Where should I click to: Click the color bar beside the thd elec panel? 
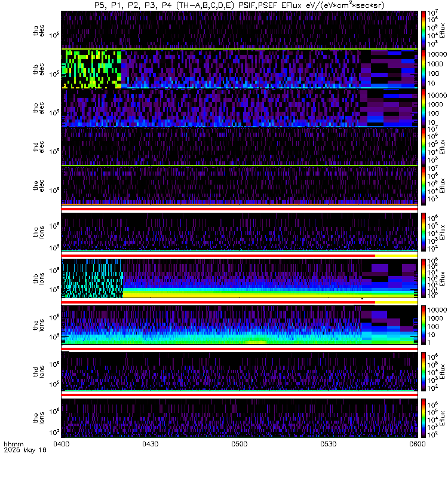pos(424,146)
